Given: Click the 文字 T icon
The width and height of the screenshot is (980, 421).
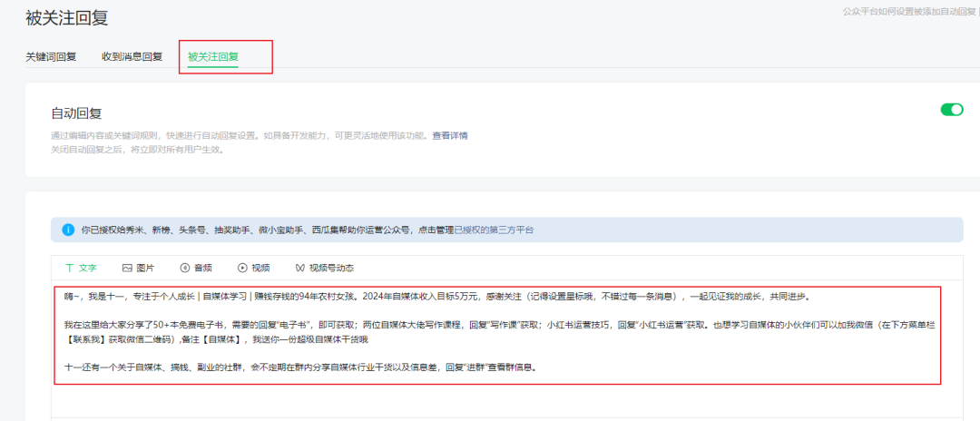Looking at the screenshot, I should click(69, 268).
